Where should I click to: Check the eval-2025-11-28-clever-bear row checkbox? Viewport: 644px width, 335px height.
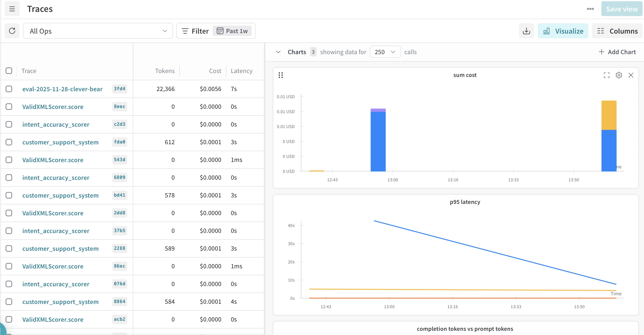9,89
